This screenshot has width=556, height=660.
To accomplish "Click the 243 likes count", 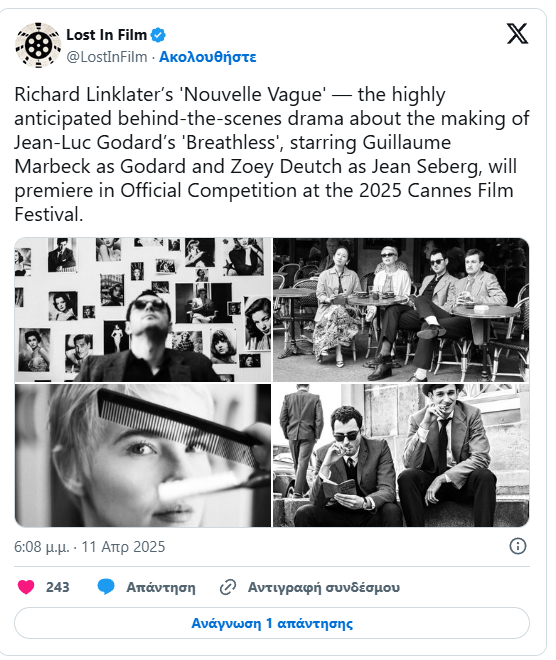I will point(58,587).
